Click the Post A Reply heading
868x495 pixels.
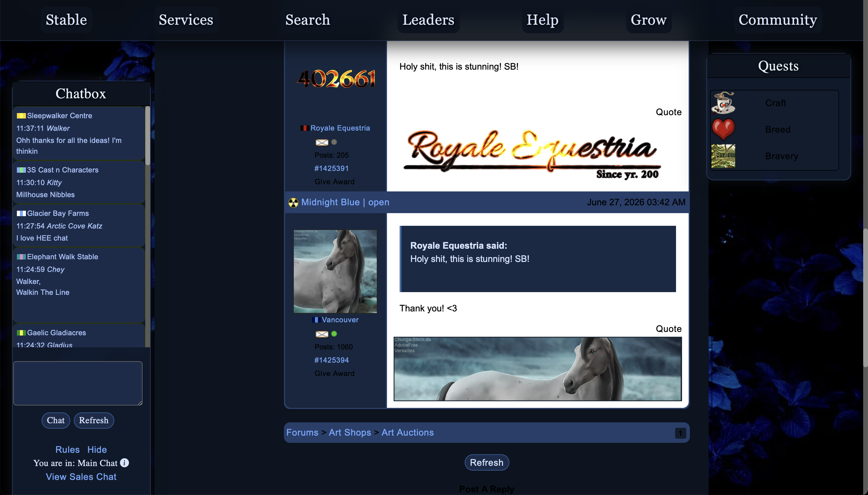point(486,489)
